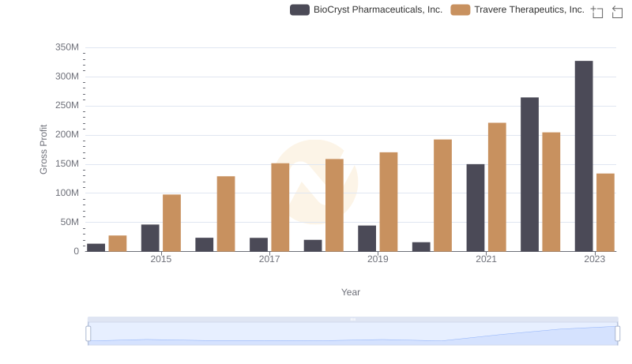Click BioCryst Pharmaceuticals, Inc. legend label
The width and height of the screenshot is (632, 364).
(378, 9)
